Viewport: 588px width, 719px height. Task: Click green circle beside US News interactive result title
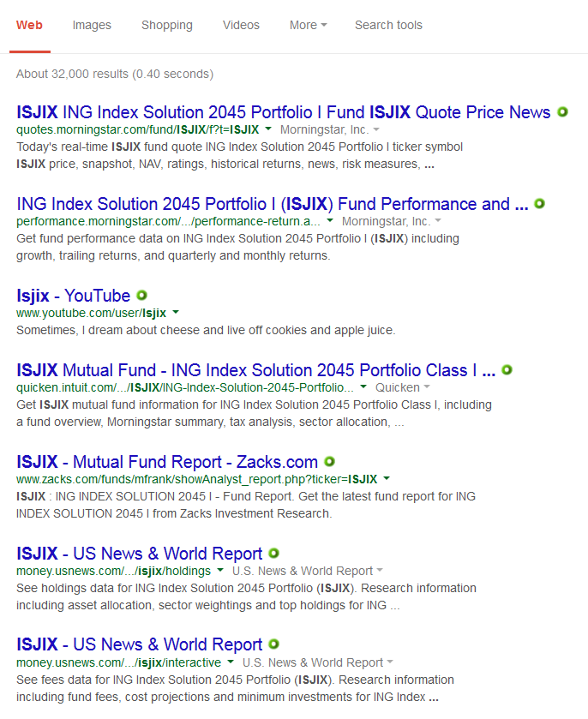[x=273, y=644]
